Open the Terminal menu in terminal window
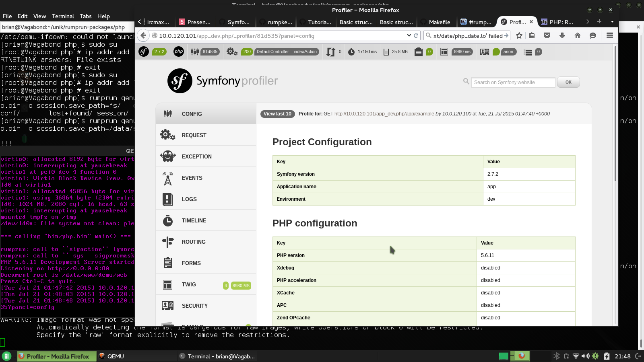The height and width of the screenshot is (362, 644). [x=63, y=16]
